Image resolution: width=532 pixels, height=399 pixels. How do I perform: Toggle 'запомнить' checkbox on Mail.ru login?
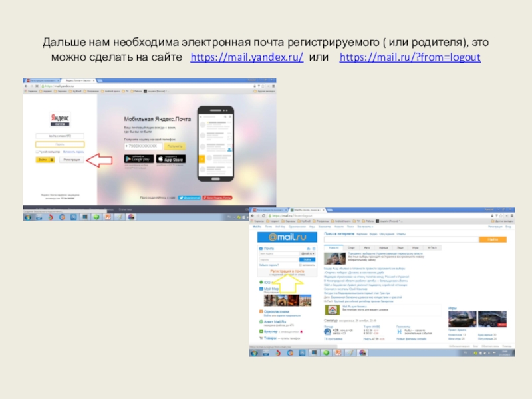point(301,265)
